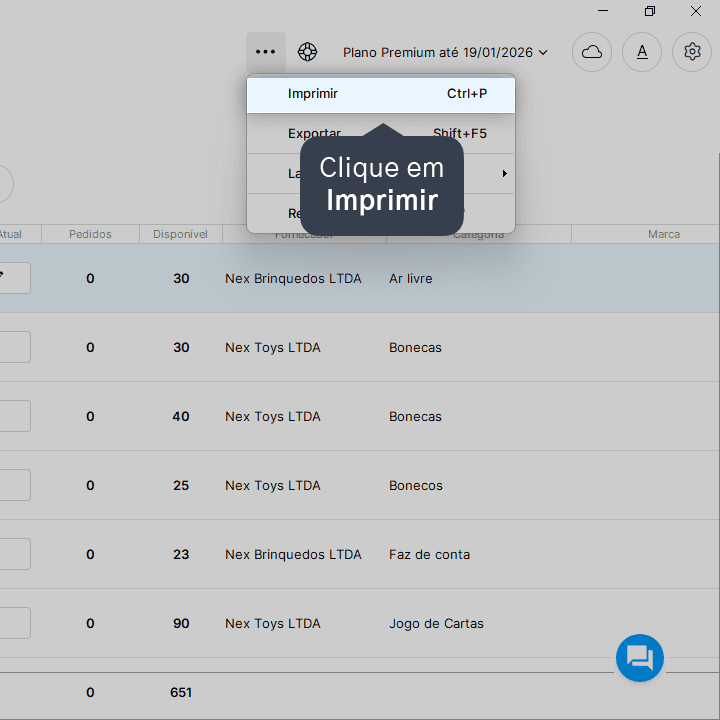The height and width of the screenshot is (720, 720).
Task: Select the Faz de conta category cell
Action: click(x=429, y=554)
